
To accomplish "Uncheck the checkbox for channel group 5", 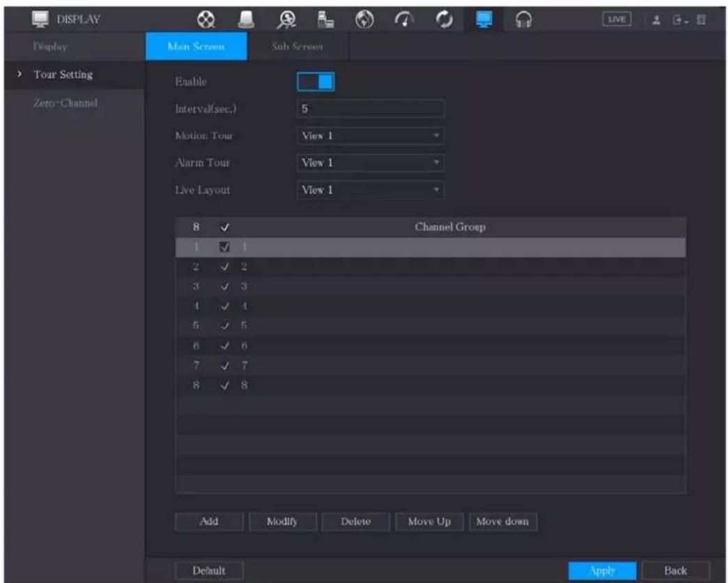I will (225, 326).
